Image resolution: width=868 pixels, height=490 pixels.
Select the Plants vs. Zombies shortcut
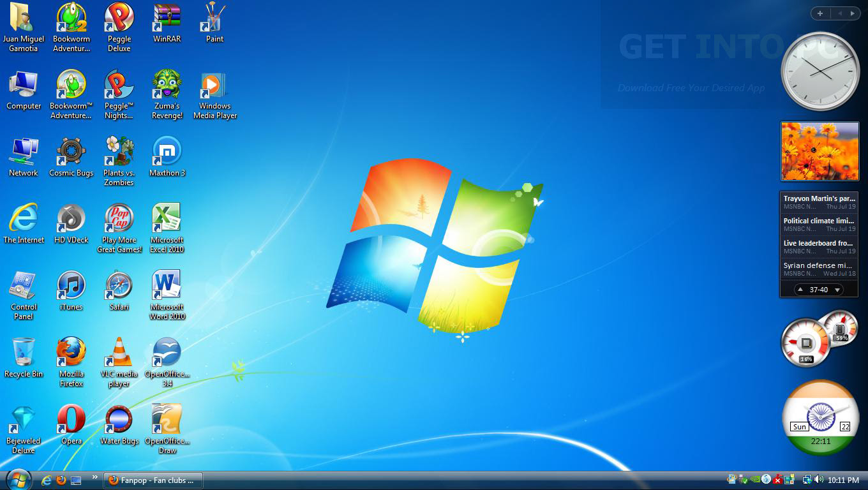pos(119,161)
